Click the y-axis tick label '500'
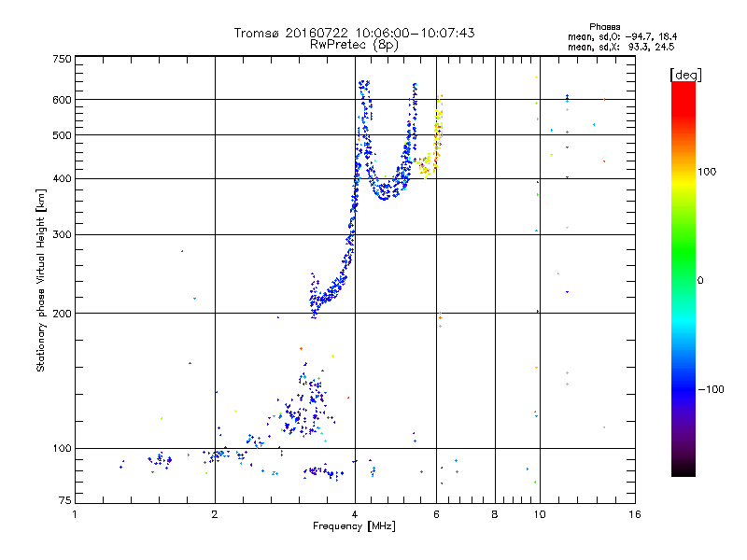 62,135
